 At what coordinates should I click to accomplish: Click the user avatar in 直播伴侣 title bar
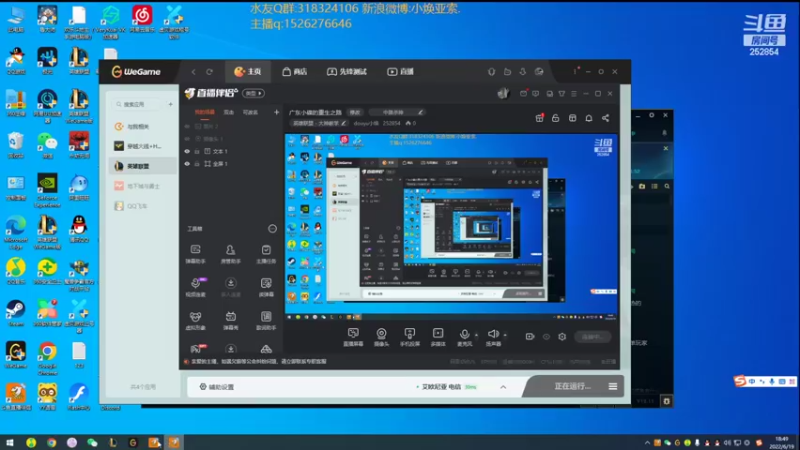(x=503, y=93)
